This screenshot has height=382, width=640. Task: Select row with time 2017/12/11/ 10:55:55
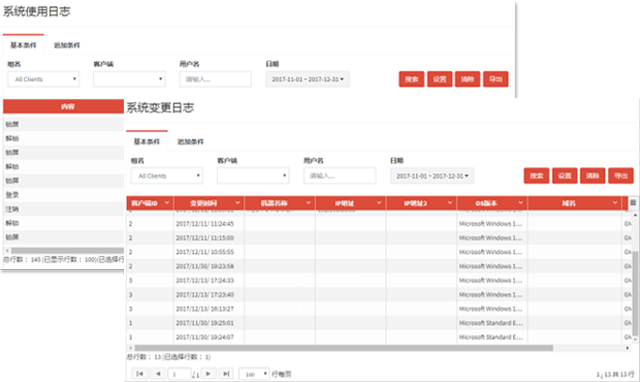click(x=380, y=252)
